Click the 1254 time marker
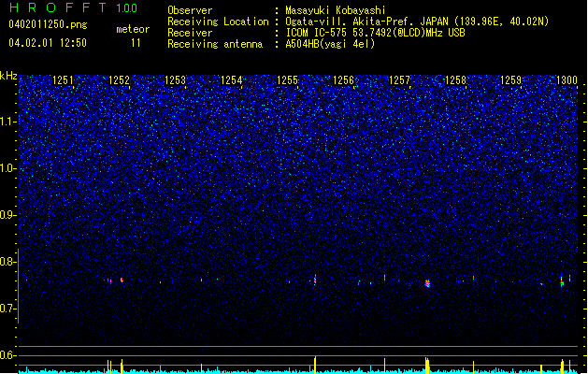 click(232, 80)
